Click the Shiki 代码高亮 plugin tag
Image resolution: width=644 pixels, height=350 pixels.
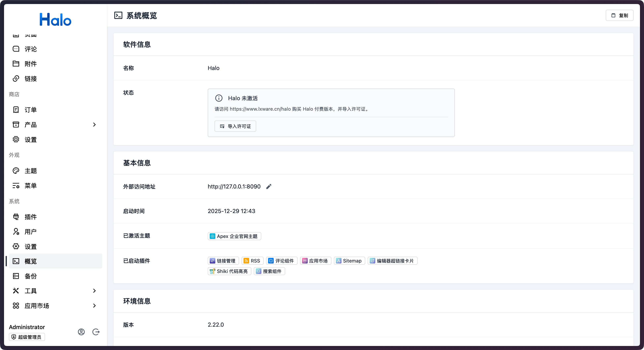229,271
